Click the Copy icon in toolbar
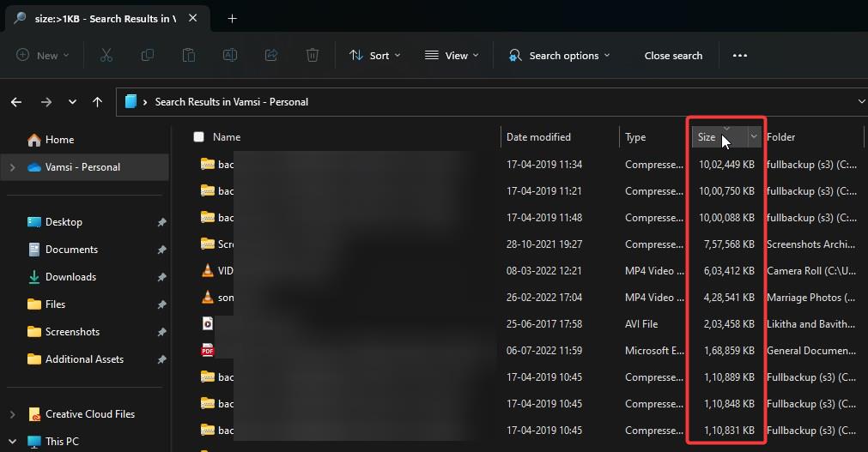Screen dimensions: 868x452 pos(148,56)
